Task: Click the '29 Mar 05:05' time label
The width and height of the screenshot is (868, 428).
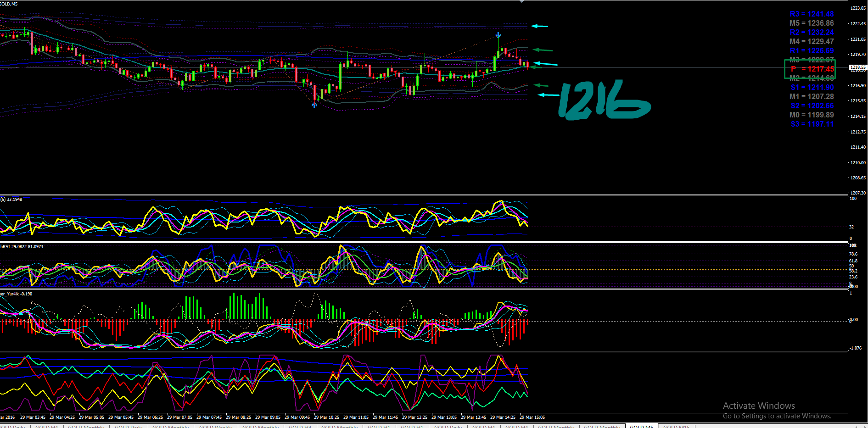Action: pyautogui.click(x=91, y=417)
